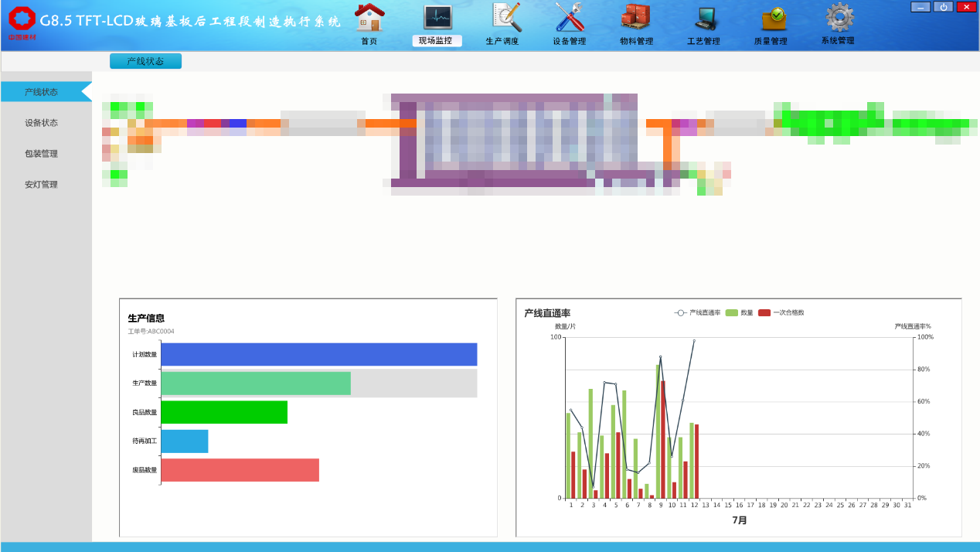
Task: Minimize the application window
Action: pos(920,7)
